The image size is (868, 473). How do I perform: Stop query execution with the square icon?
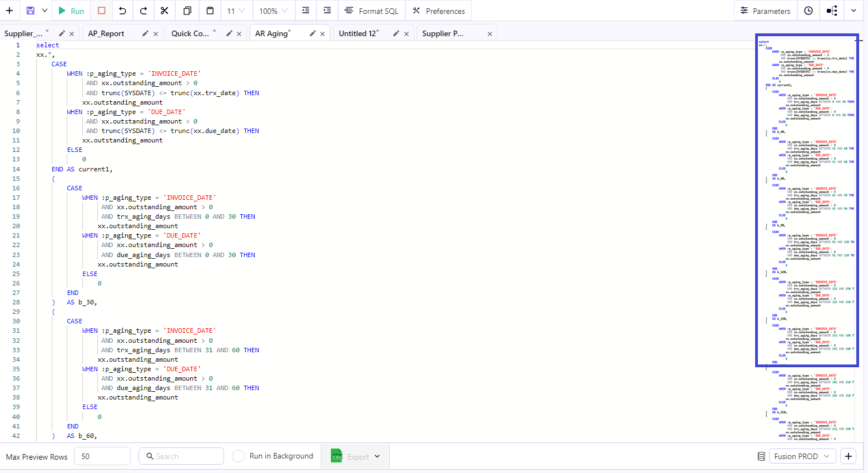pos(101,11)
